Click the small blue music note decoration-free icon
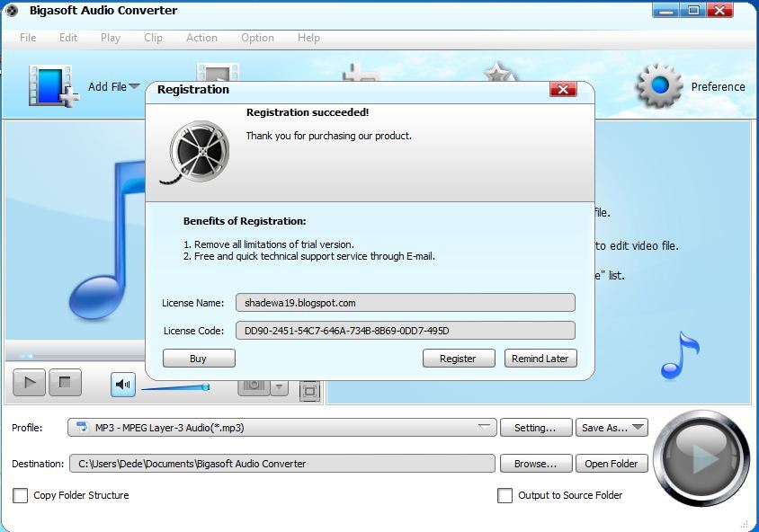 pyautogui.click(x=680, y=355)
